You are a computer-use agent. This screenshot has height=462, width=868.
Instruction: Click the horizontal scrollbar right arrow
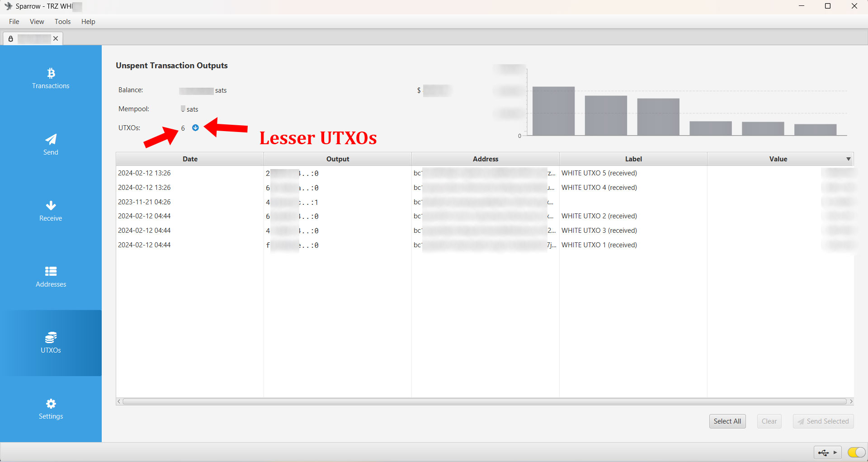851,401
